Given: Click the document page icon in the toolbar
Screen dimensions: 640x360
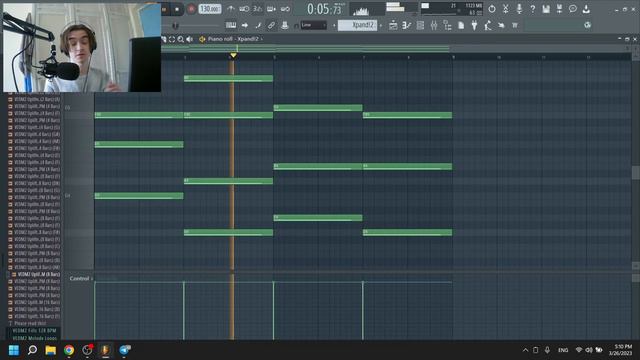Looking at the screenshot, I should coord(461,25).
